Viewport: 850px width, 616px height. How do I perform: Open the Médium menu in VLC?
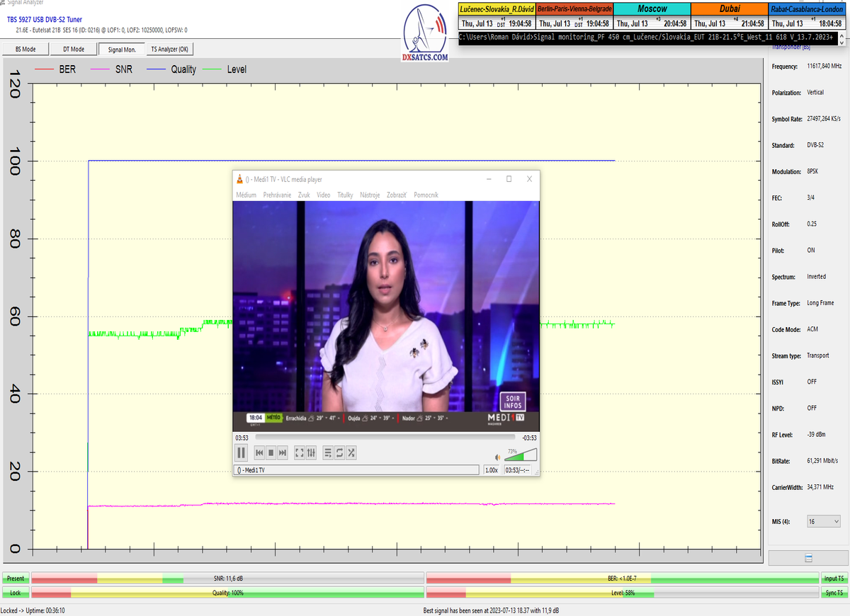(x=246, y=195)
